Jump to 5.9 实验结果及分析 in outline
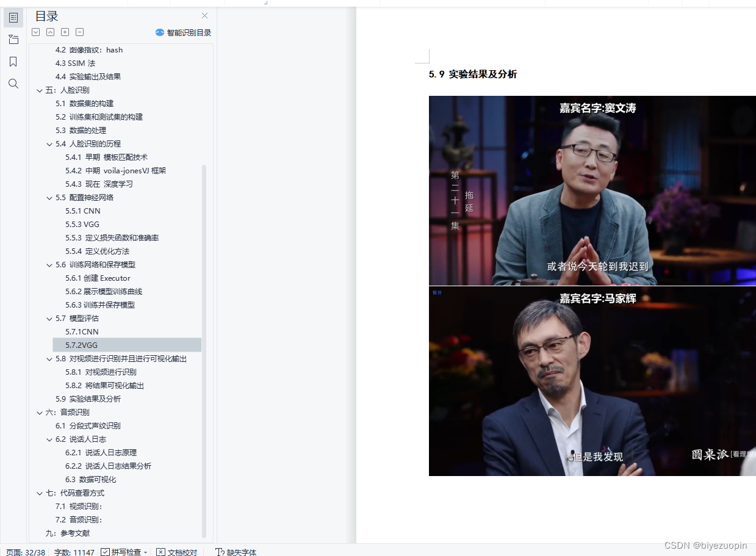The height and width of the screenshot is (556, 756). tap(88, 399)
